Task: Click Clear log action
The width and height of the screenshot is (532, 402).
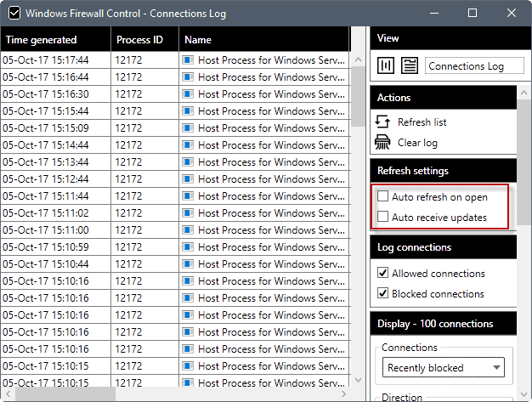Action: (417, 143)
